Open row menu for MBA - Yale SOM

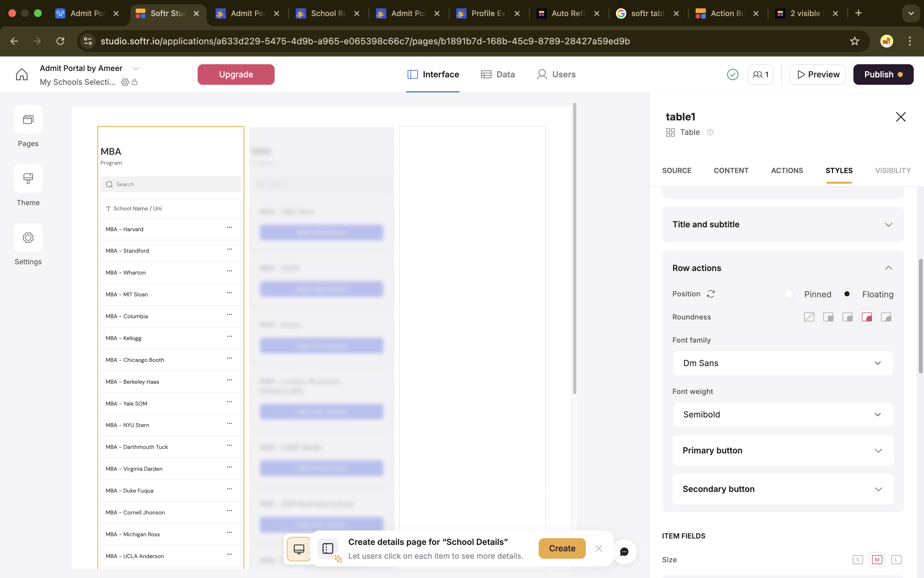(x=229, y=402)
